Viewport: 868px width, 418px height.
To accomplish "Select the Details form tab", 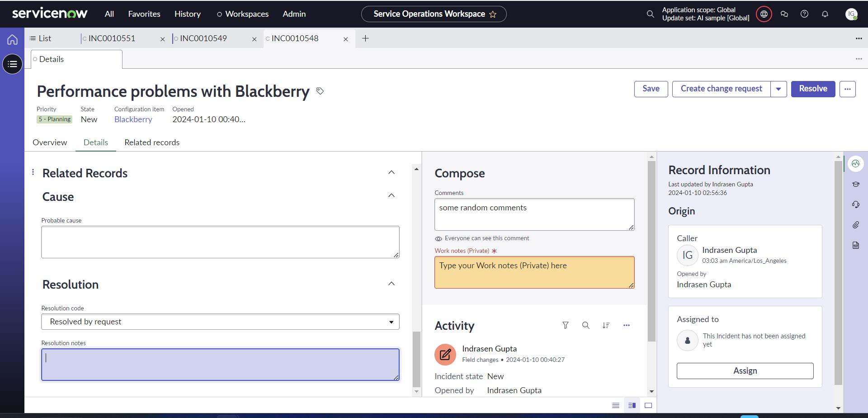I will tap(95, 142).
